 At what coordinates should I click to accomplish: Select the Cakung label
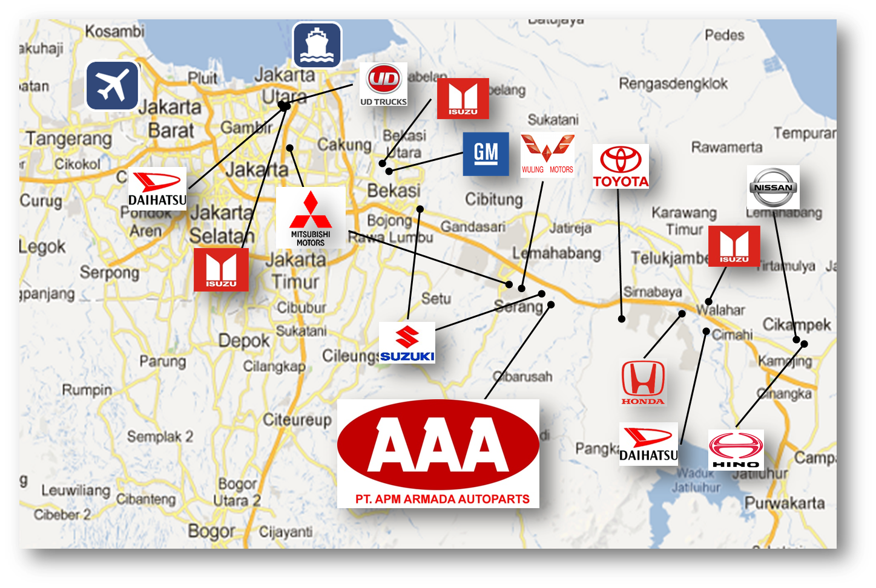(344, 145)
